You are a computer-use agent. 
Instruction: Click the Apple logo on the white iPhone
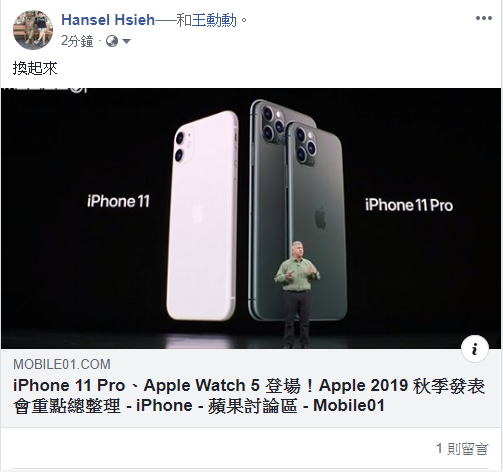pyautogui.click(x=198, y=211)
